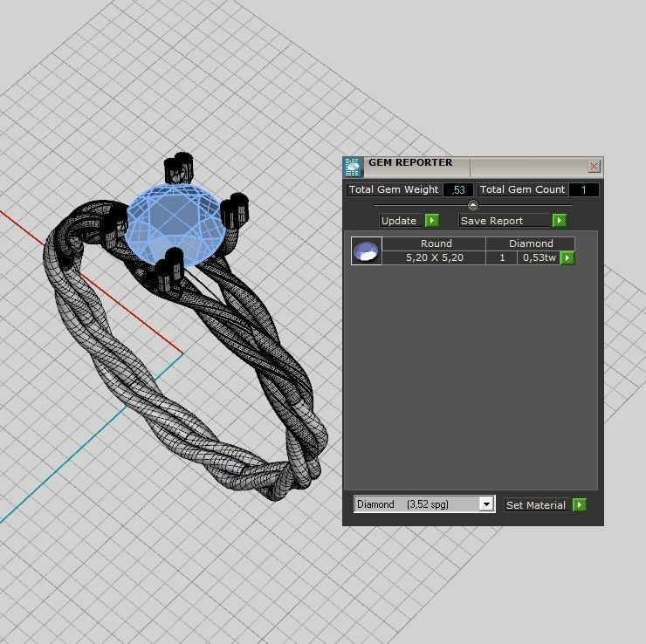The image size is (646, 644).
Task: Click the Total Gem Count label
Action: (522, 189)
